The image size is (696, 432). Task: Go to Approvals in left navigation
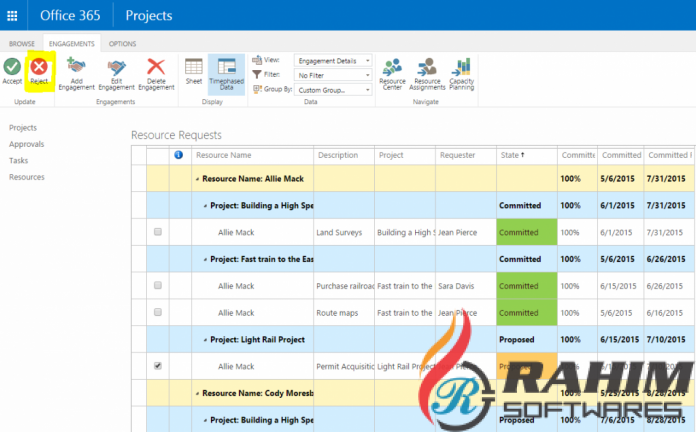(x=27, y=144)
